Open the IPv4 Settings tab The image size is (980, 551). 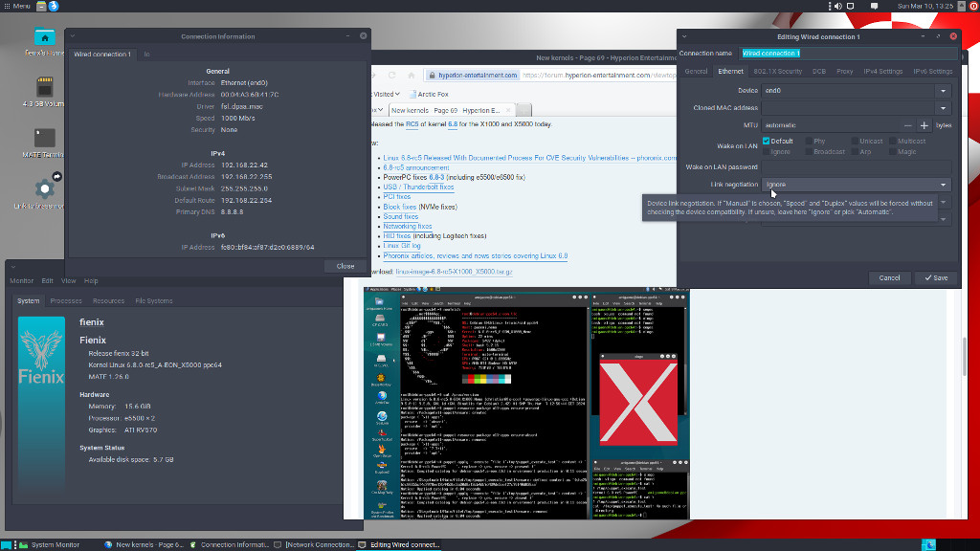point(882,71)
